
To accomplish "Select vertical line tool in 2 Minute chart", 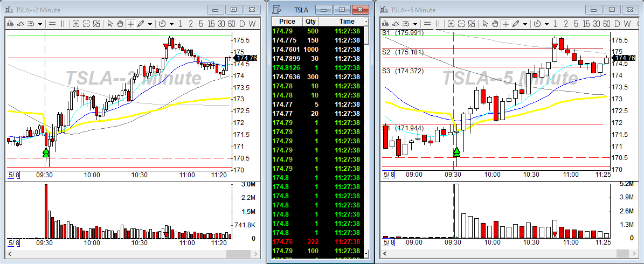I will pos(63,24).
